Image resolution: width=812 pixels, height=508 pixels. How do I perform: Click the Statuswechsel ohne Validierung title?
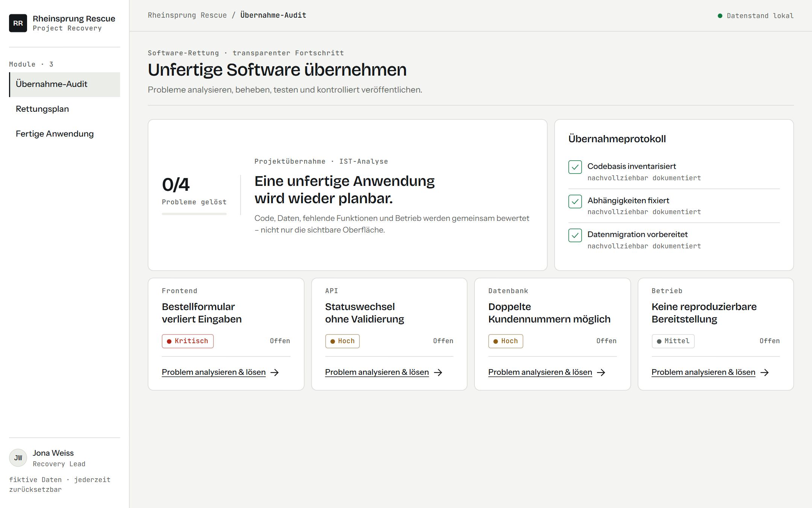pos(364,313)
